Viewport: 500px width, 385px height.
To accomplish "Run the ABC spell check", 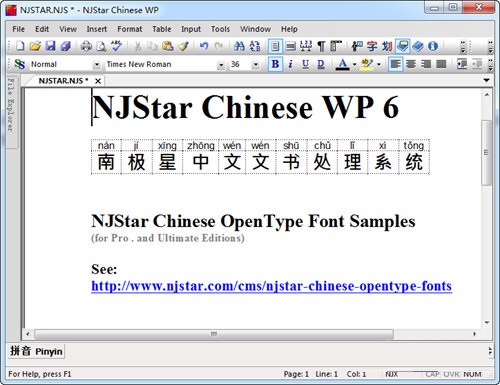I will pos(117,46).
